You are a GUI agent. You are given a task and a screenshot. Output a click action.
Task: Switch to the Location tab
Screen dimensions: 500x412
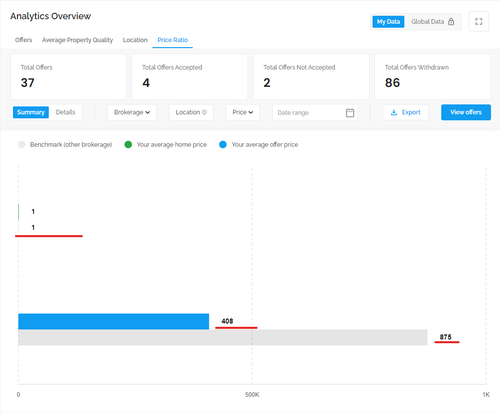135,40
